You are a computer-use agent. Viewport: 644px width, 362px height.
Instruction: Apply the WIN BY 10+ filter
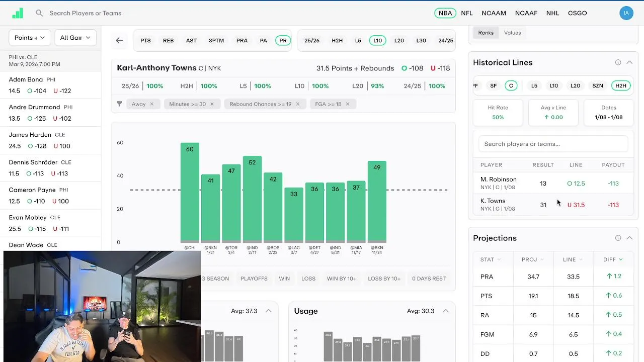(342, 279)
